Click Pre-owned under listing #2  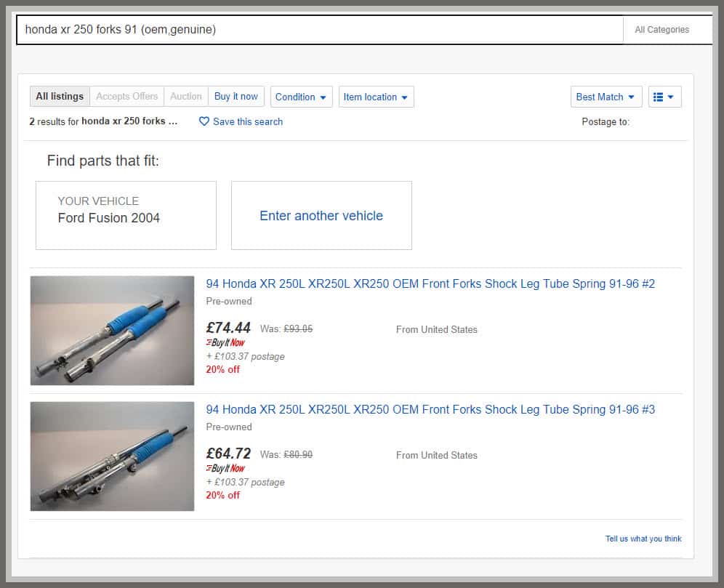coord(229,302)
